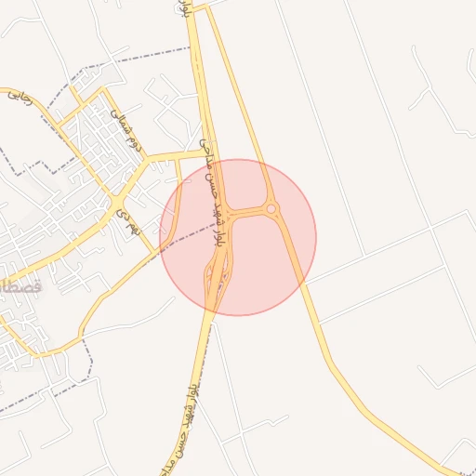This screenshot has width=476, height=476.
Task: Click the 'رجایی' road label
Action: point(20,98)
